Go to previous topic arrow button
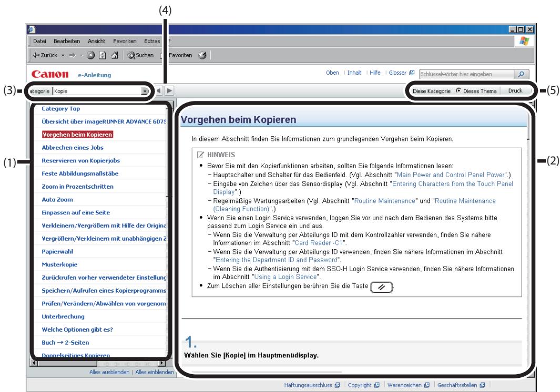This screenshot has width=560, height=392. [159, 91]
